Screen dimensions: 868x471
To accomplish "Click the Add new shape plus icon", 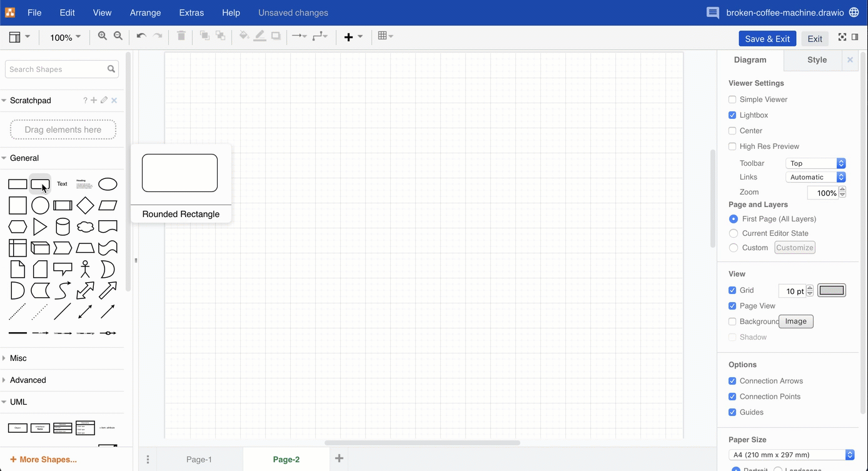I will pos(348,36).
